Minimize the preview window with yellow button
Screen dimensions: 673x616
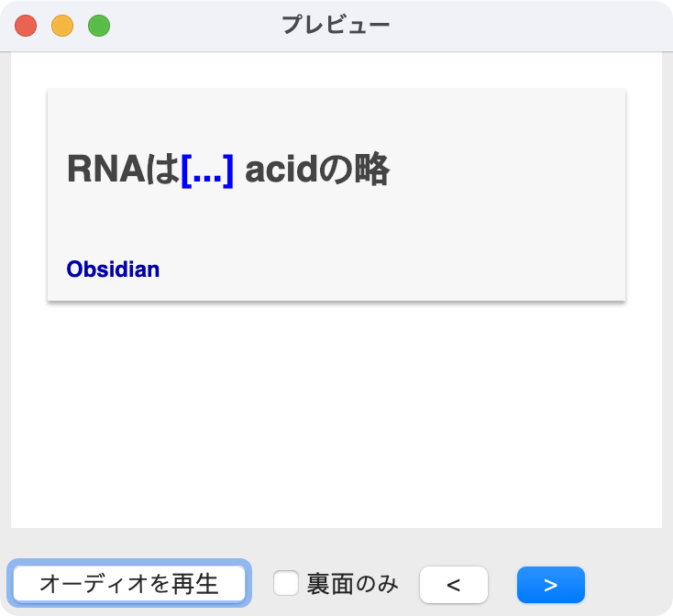click(x=62, y=26)
